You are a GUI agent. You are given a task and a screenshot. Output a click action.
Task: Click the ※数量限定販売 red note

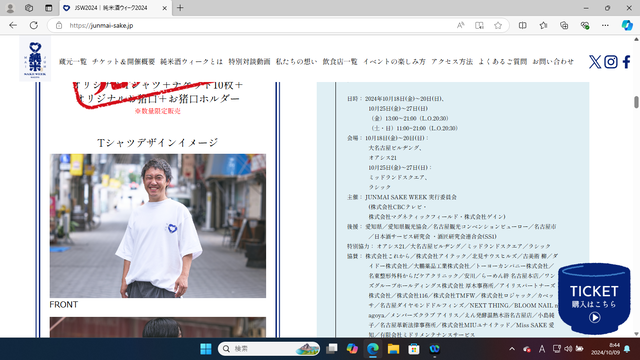click(x=158, y=111)
